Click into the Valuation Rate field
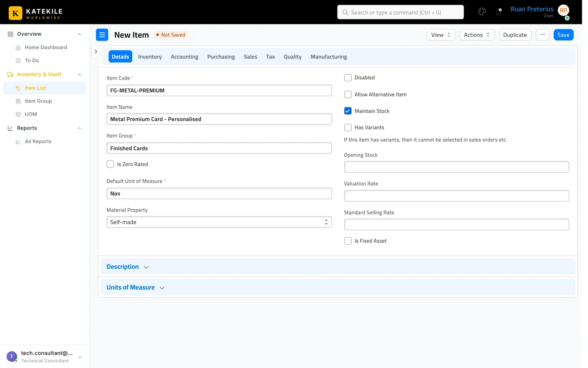588x368 pixels. (456, 196)
